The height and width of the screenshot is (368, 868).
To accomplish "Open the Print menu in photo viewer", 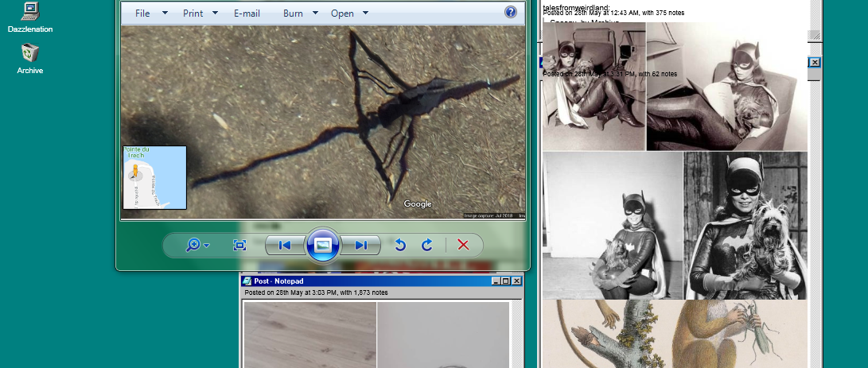I will [x=193, y=14].
